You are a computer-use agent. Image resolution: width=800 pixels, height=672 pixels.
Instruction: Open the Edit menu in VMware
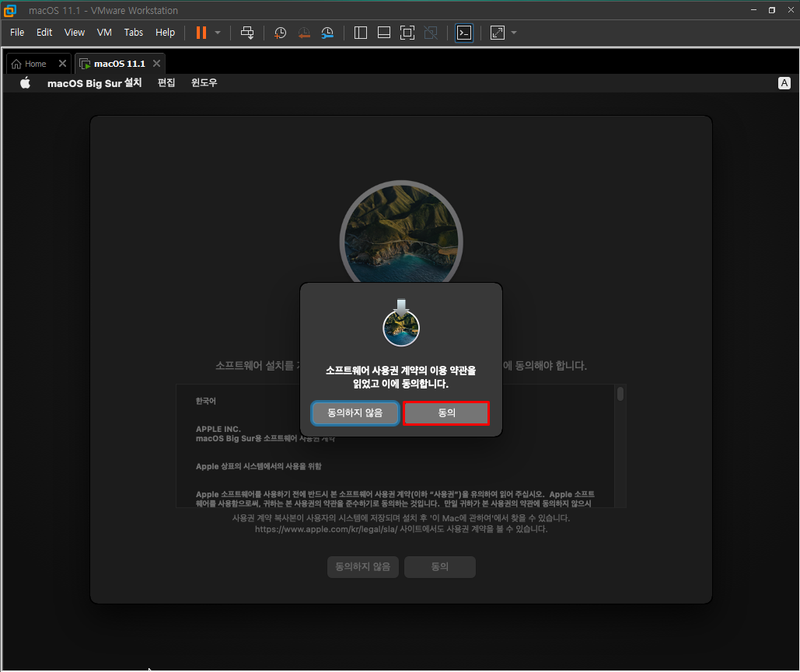(44, 32)
